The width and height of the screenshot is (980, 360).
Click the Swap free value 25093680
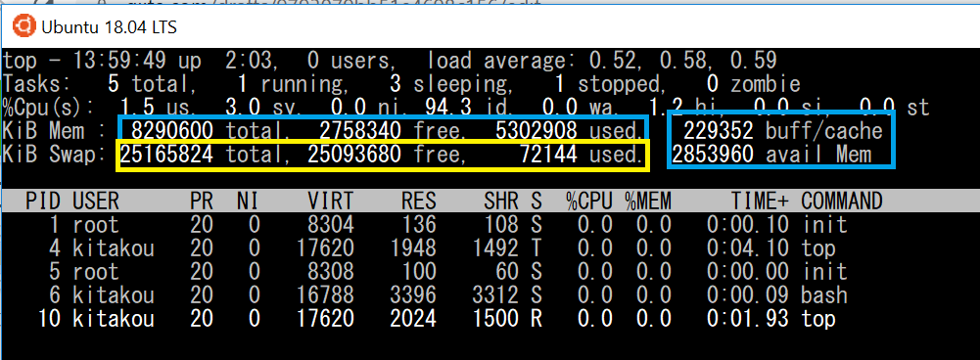[x=354, y=154]
